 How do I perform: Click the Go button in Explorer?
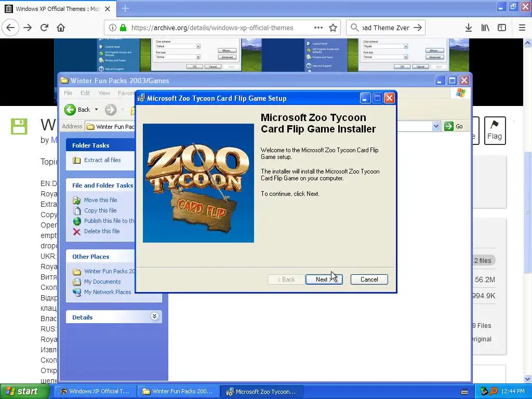click(454, 126)
